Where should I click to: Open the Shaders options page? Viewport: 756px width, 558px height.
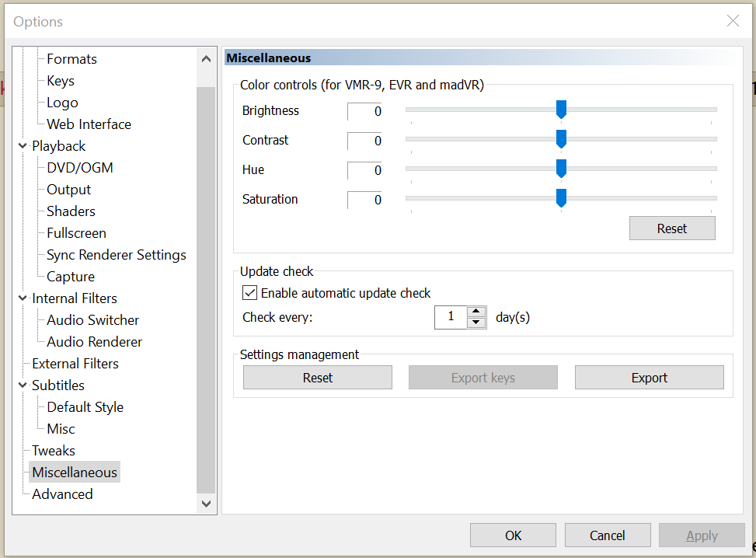point(70,211)
